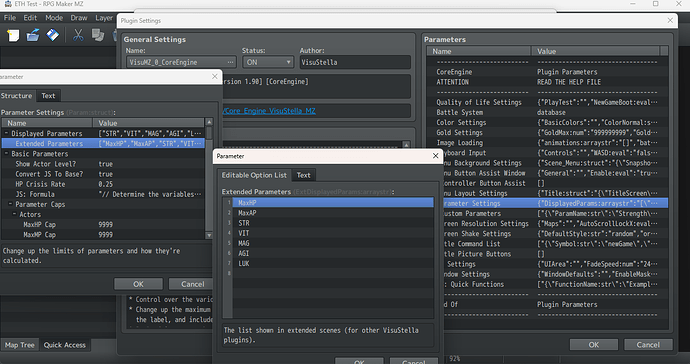Select Custom Parameters row
This screenshot has height=364, width=690.
click(555, 213)
